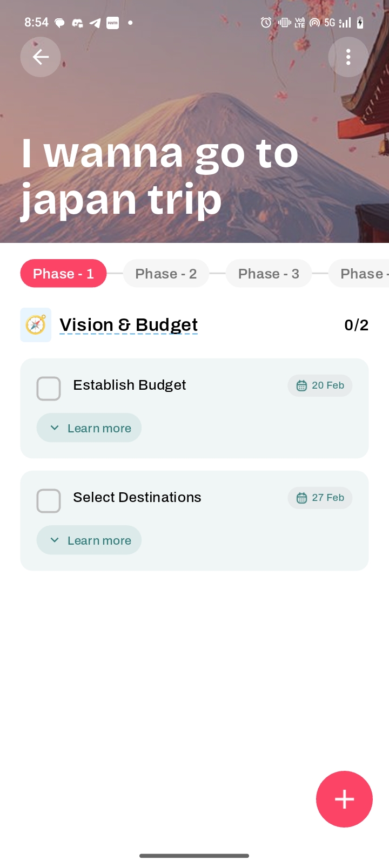The height and width of the screenshot is (868, 389).
Task: Tap the Telegram notification icon
Action: tap(95, 23)
